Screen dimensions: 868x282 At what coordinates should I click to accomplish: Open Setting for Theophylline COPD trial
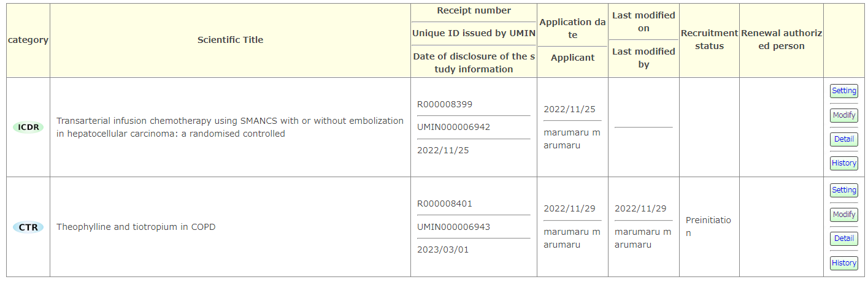click(x=843, y=190)
